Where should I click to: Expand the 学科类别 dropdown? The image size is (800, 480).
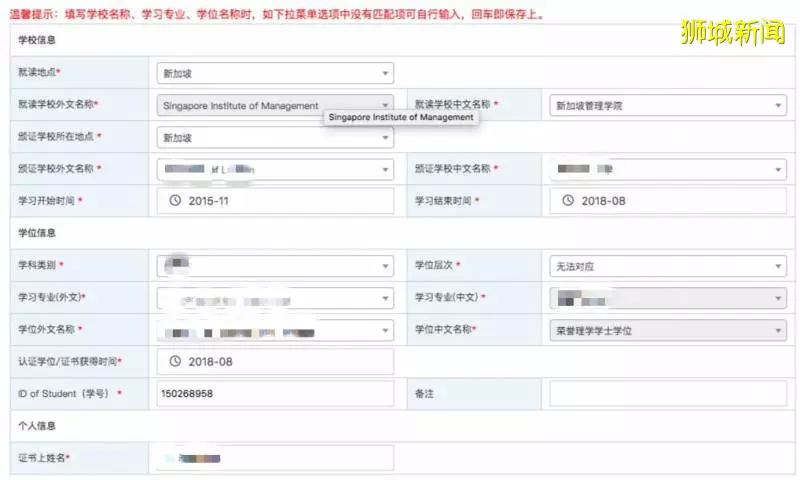[275, 266]
